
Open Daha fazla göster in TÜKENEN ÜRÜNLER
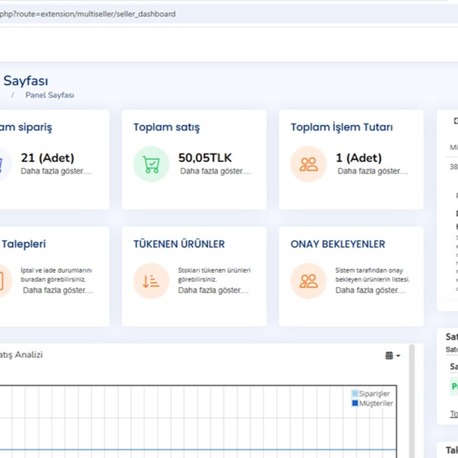tap(213, 290)
